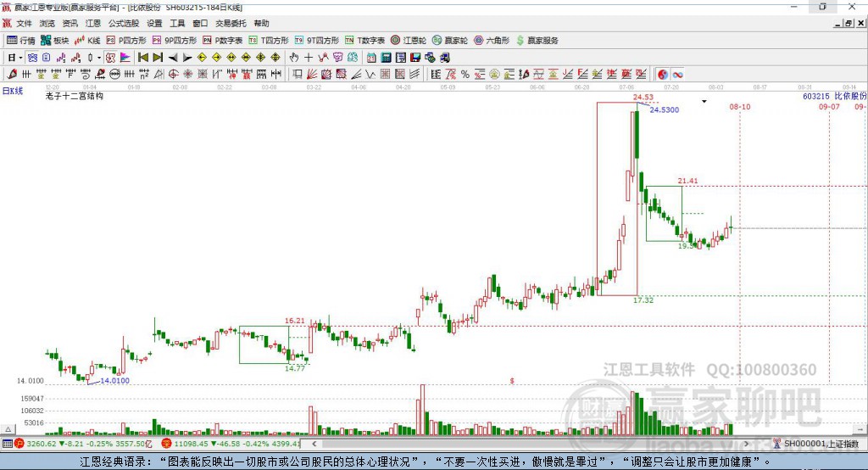
Task: Click the 老子十二宫结构 indicator label
Action: [75, 96]
